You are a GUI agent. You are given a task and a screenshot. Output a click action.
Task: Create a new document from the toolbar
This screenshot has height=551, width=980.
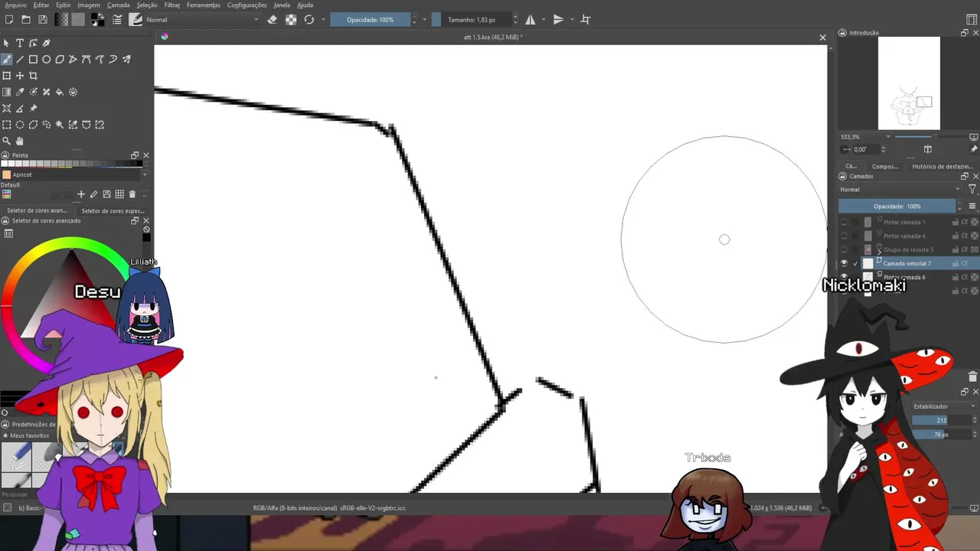coord(9,20)
